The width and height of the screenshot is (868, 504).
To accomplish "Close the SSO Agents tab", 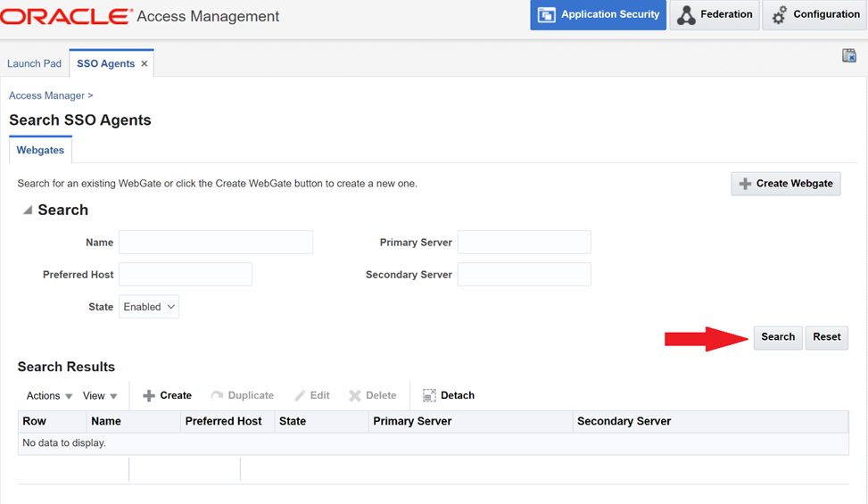I will 145,64.
